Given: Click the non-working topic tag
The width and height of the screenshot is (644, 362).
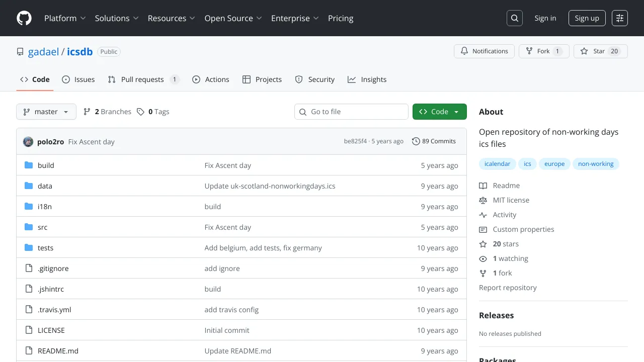Looking at the screenshot, I should tap(596, 164).
